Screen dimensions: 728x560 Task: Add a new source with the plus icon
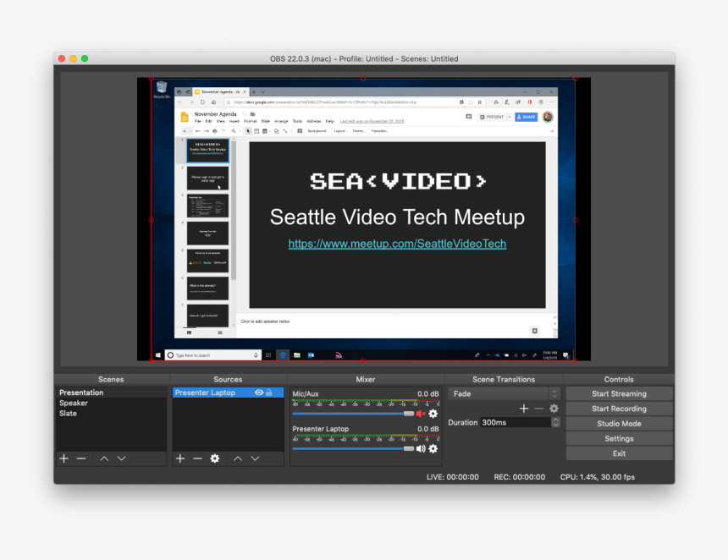click(x=179, y=458)
